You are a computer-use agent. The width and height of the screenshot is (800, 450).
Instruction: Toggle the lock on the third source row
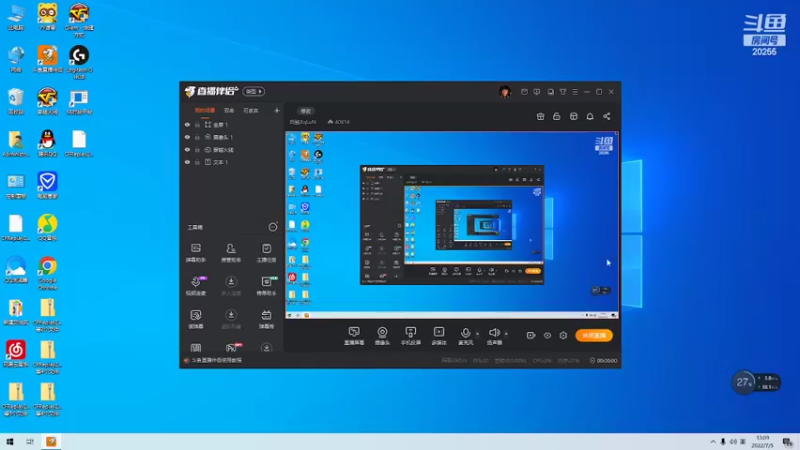point(197,150)
